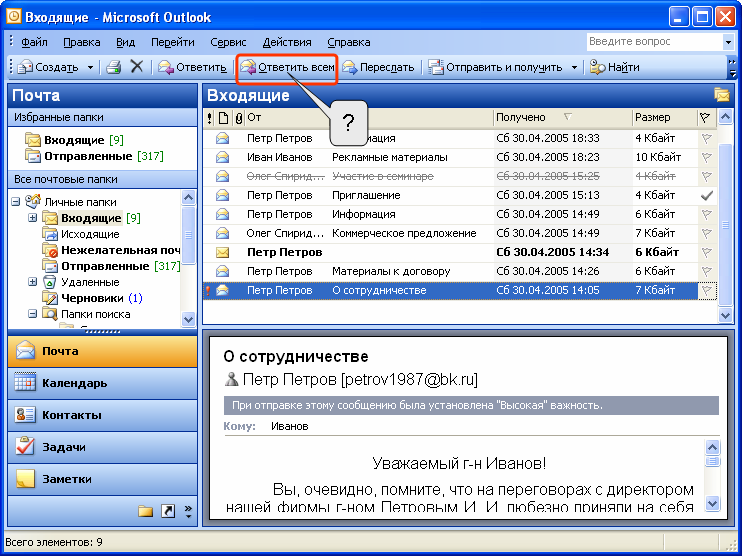Click the Введите вопрос question input field
The height and width of the screenshot is (556, 742).
tap(655, 42)
